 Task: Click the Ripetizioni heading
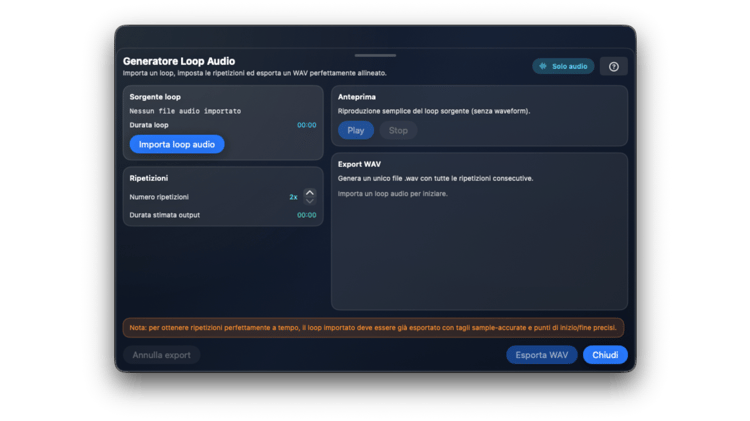(x=149, y=178)
